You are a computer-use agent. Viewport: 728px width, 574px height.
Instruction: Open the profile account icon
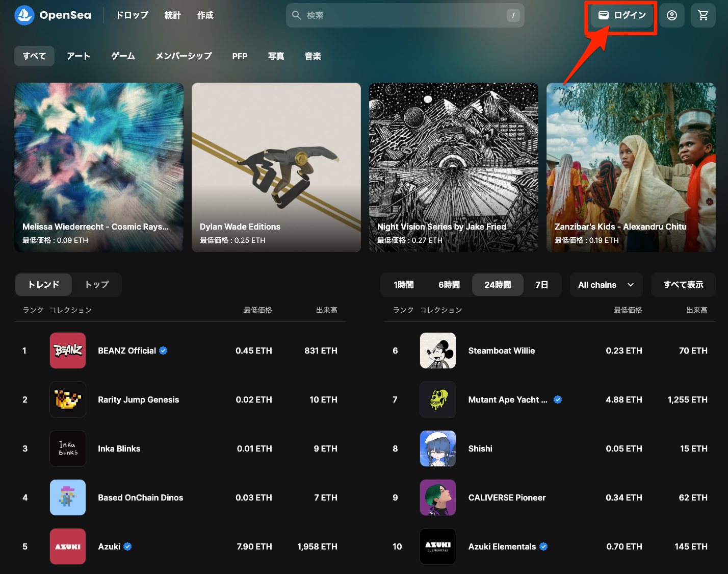pos(672,15)
